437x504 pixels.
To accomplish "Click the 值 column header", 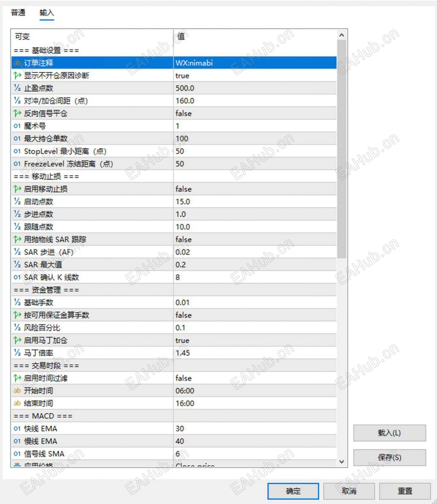I will point(255,37).
